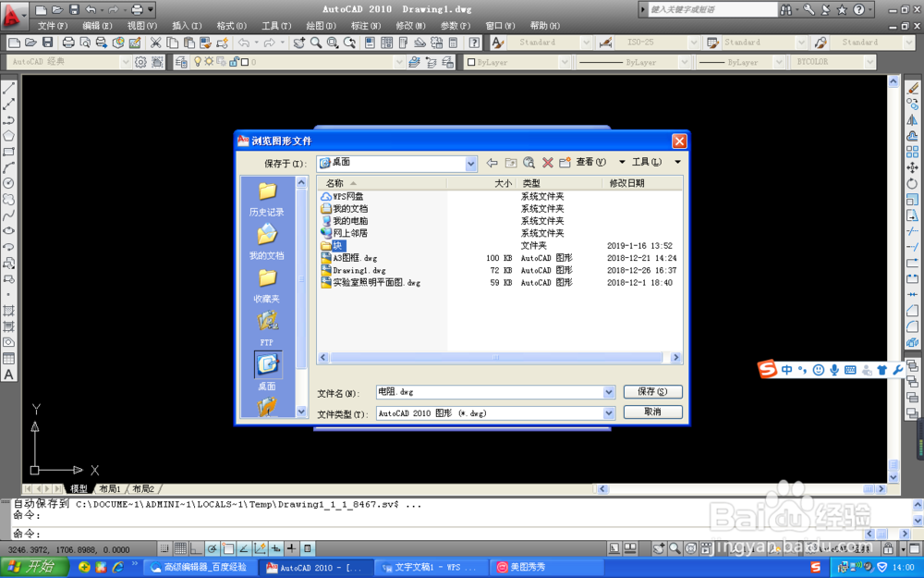The height and width of the screenshot is (578, 924).
Task: Open Windows 开始 start button
Action: [34, 567]
